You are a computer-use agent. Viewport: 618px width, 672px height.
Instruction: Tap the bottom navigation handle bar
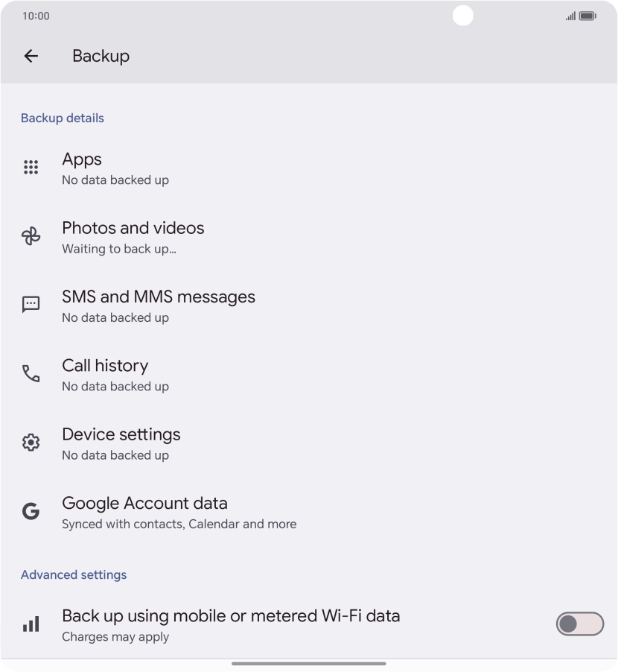(x=308, y=663)
